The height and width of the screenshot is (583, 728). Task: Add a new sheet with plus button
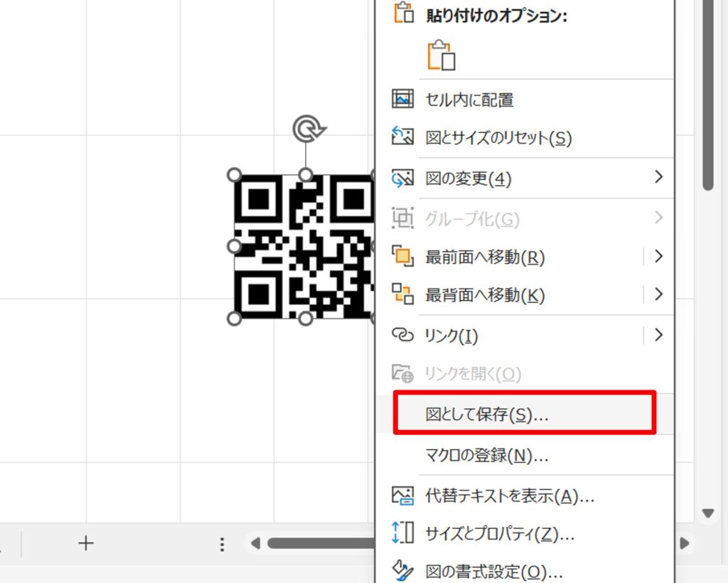[x=85, y=543]
